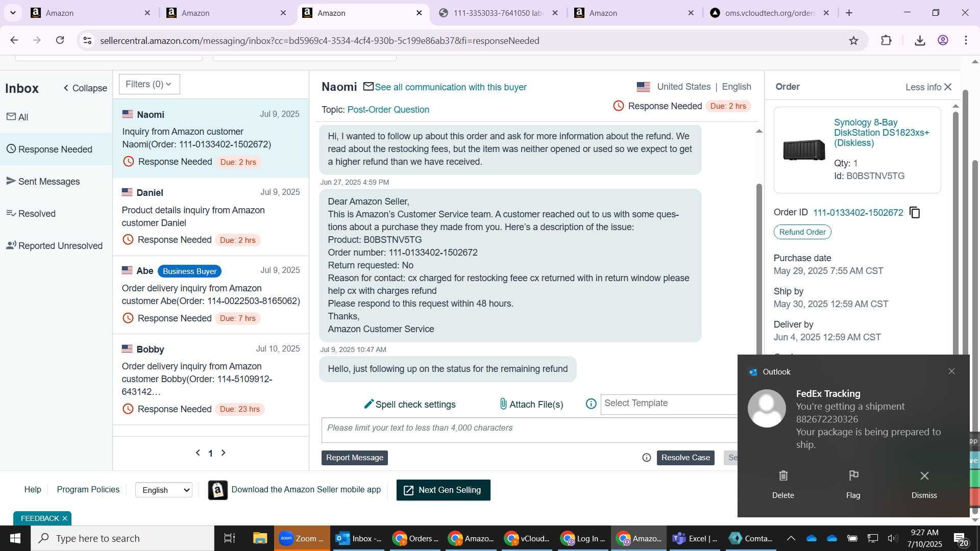Screen dimensions: 980x551
Task: Open Help link in footer
Action: [x=33, y=489]
